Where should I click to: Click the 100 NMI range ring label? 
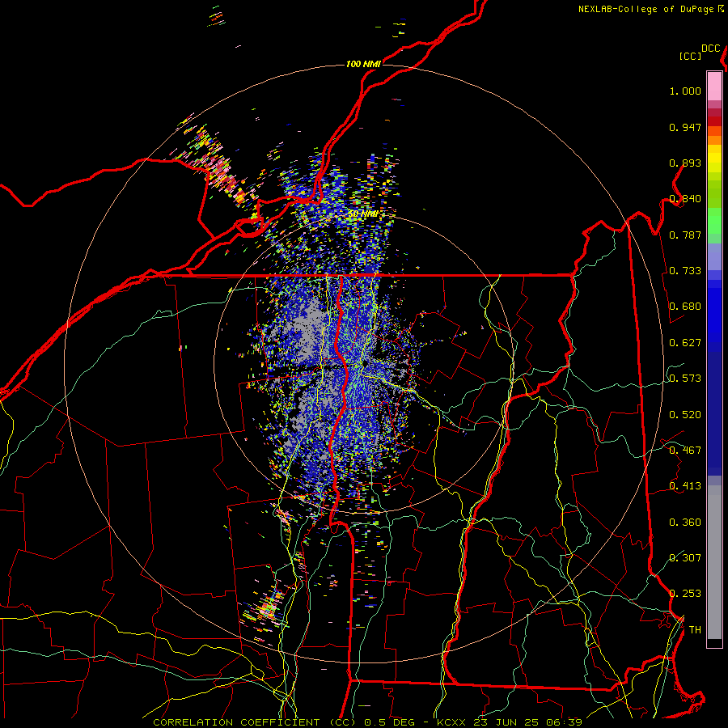coord(363,64)
